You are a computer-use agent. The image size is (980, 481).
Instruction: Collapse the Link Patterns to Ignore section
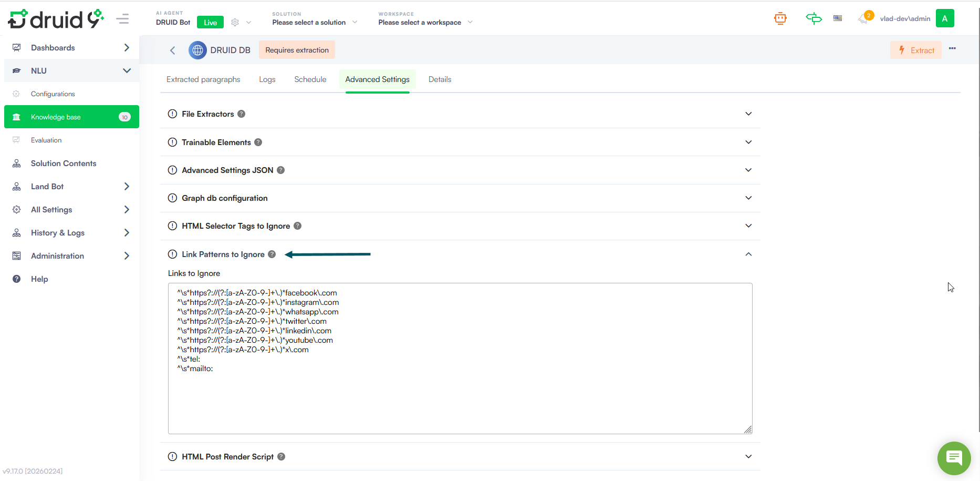pos(748,254)
